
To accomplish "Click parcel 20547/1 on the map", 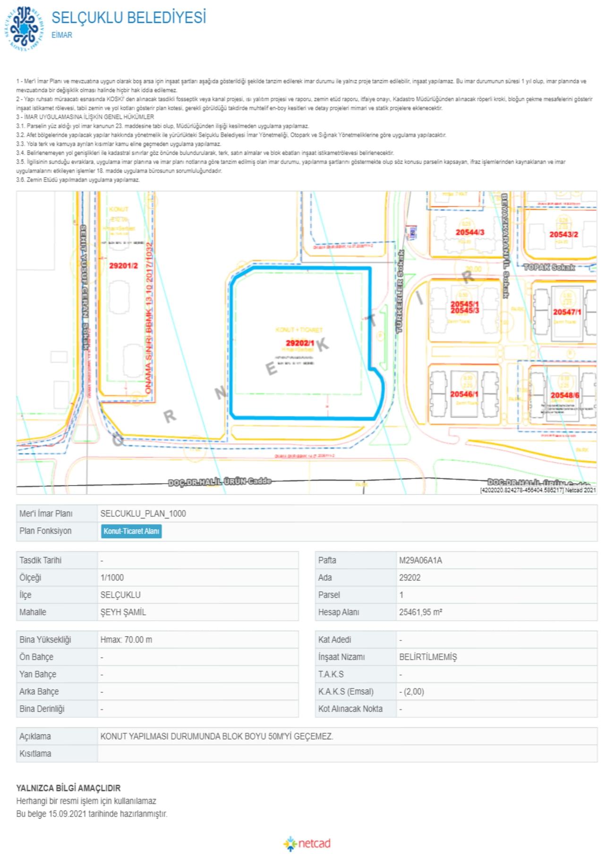I will [x=567, y=312].
